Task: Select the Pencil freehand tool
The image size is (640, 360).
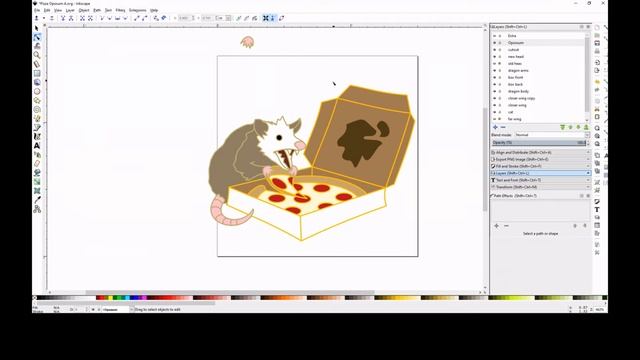Action: 37,118
